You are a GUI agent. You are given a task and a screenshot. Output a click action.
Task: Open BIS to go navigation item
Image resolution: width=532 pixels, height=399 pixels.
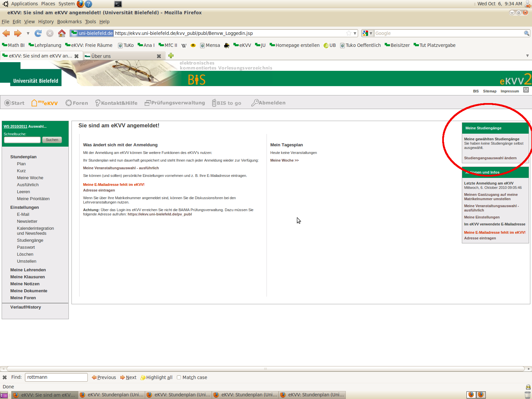(227, 103)
